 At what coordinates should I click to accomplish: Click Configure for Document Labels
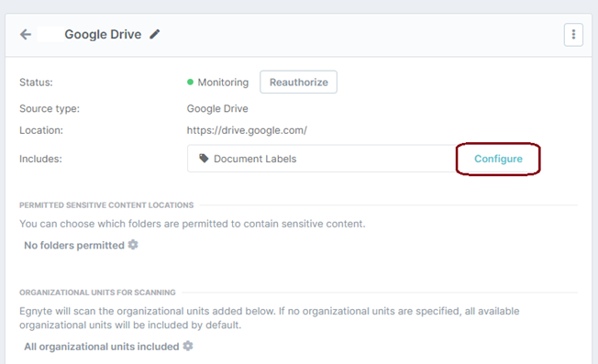point(498,159)
